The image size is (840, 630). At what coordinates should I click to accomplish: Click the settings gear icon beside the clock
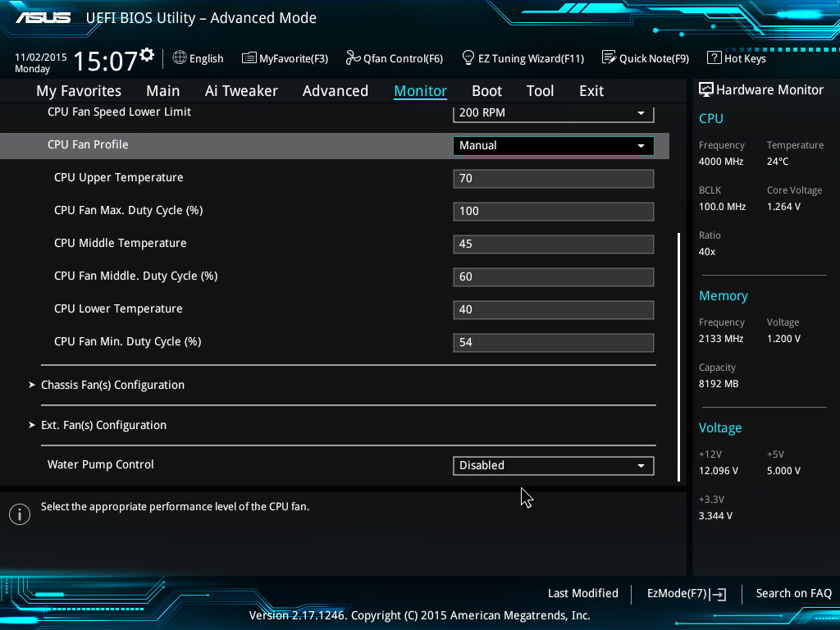[x=147, y=56]
